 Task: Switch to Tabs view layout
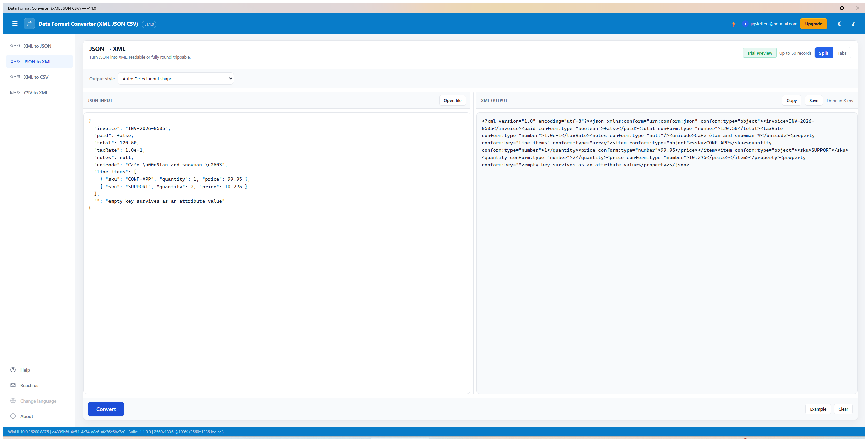click(842, 53)
